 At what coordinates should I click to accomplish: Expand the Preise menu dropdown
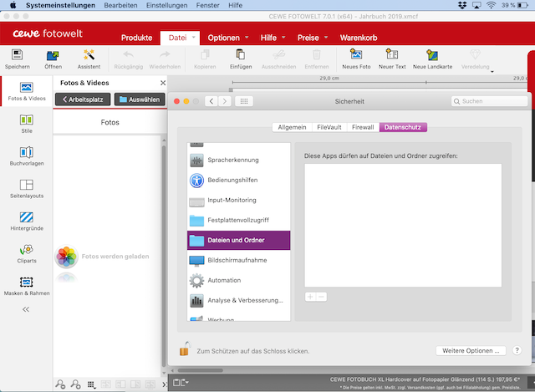[x=315, y=38]
